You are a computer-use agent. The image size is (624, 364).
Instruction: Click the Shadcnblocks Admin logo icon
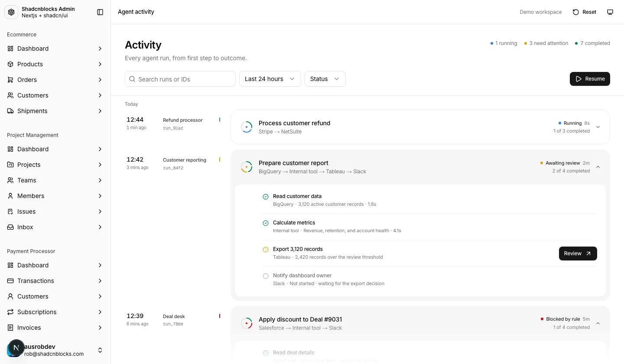coord(11,12)
